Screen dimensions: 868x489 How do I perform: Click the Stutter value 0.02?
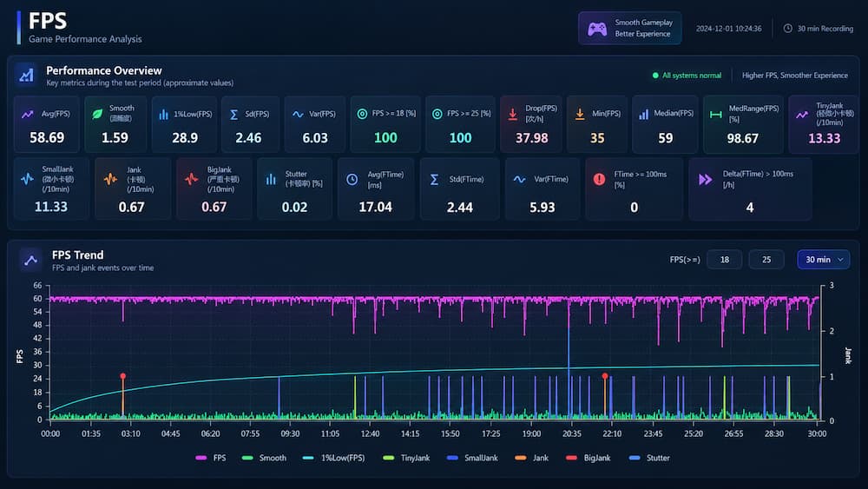tap(294, 207)
